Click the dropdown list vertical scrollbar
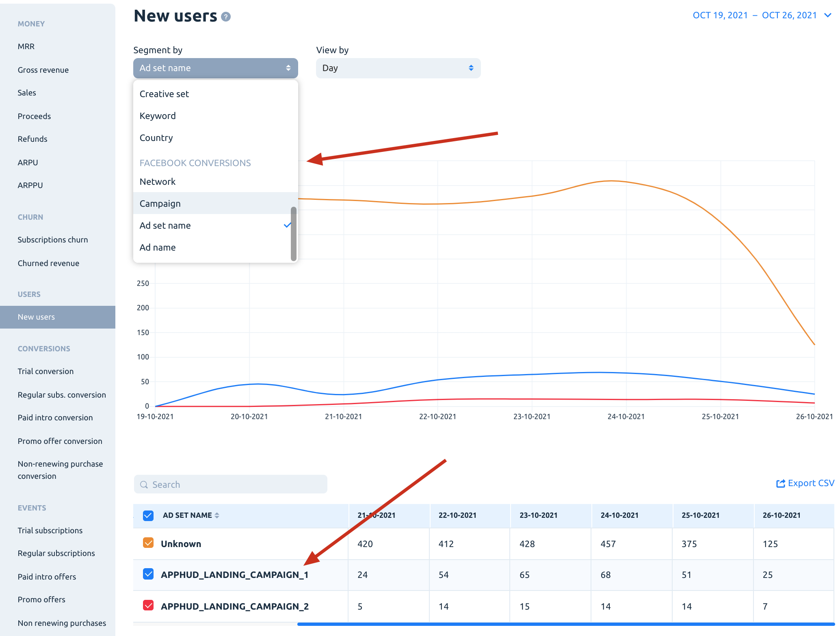Screen dimensions: 840x636 [293, 234]
